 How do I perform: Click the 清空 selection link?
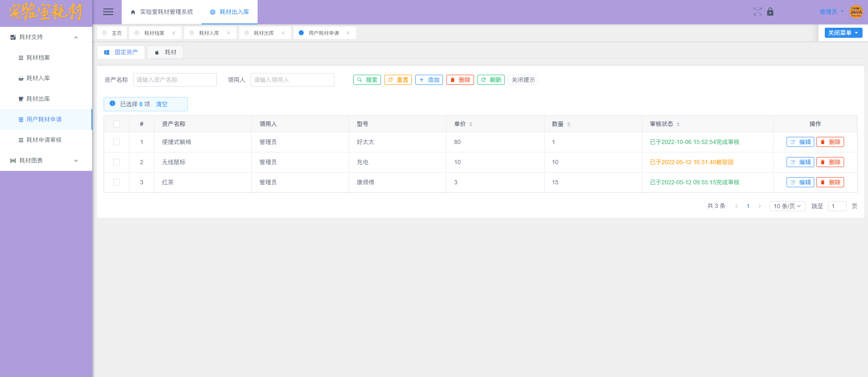(162, 104)
